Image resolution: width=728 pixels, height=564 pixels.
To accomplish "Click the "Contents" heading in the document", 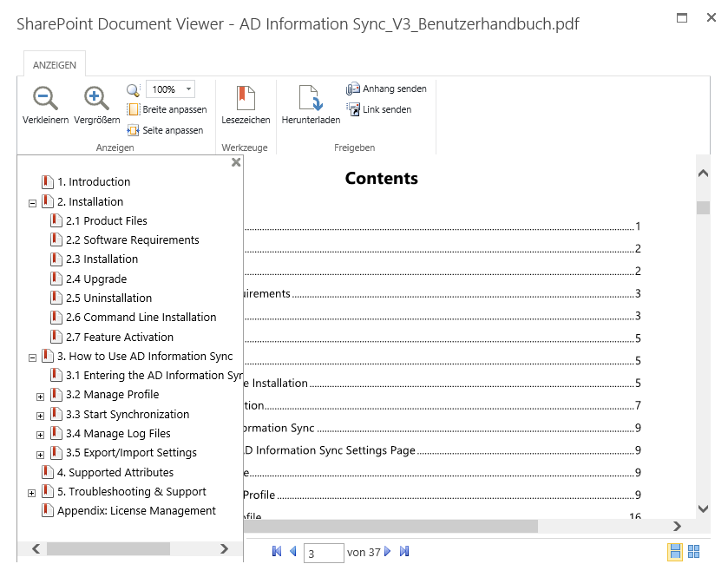I will [381, 179].
